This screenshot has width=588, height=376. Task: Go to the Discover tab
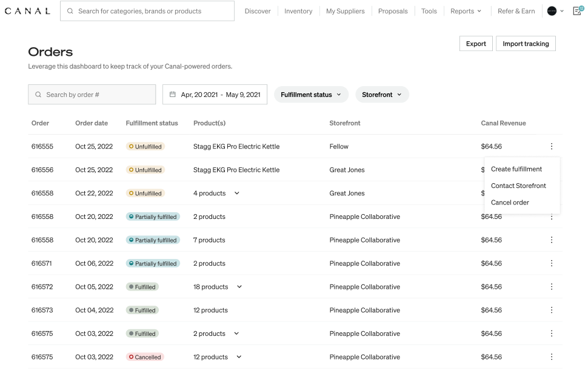click(258, 12)
